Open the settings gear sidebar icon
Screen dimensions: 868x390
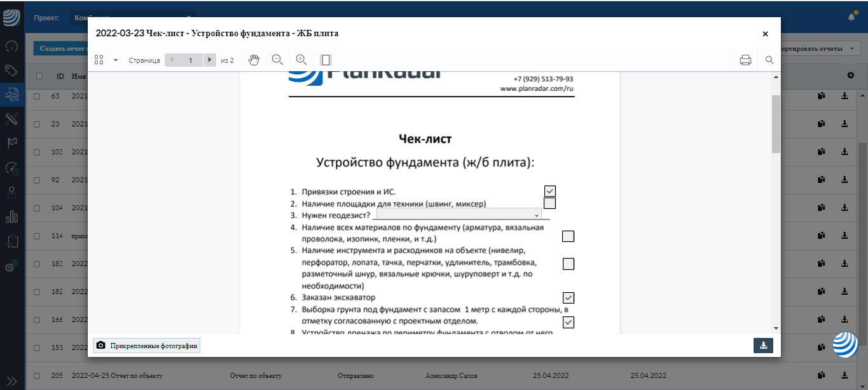pyautogui.click(x=11, y=266)
